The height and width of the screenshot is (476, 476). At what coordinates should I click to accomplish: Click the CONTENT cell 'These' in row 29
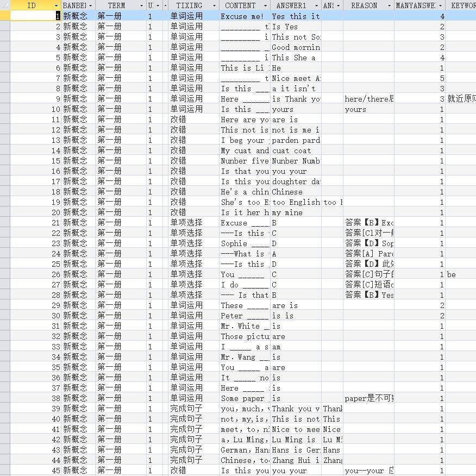(x=245, y=305)
